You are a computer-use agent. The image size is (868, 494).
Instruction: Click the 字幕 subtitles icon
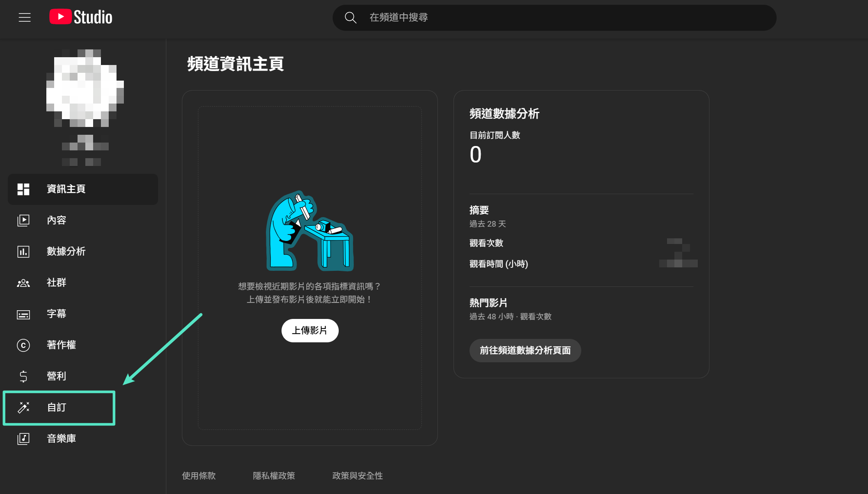click(x=23, y=314)
